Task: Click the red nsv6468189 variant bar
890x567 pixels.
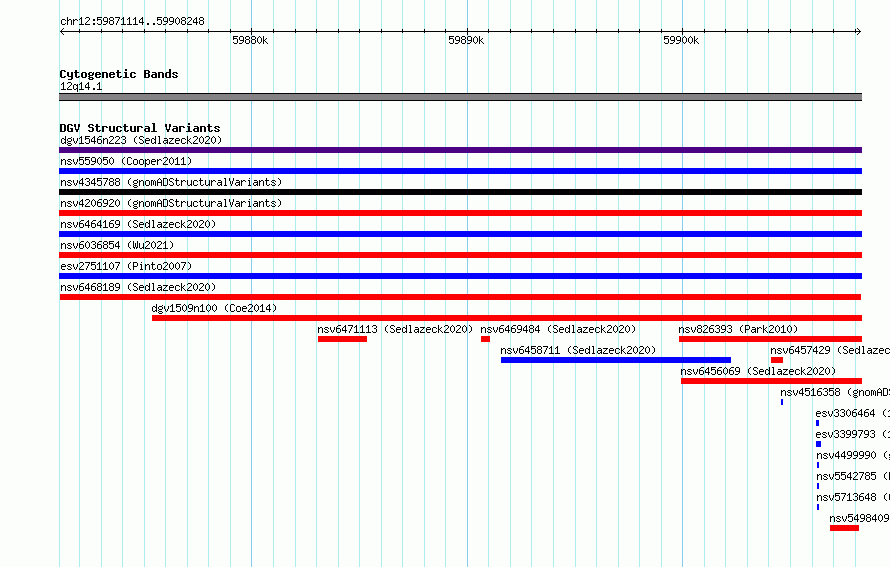Action: click(x=460, y=297)
